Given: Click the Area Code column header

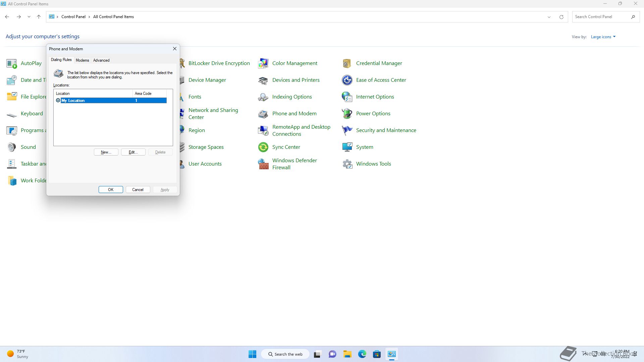Looking at the screenshot, I should (x=150, y=94).
